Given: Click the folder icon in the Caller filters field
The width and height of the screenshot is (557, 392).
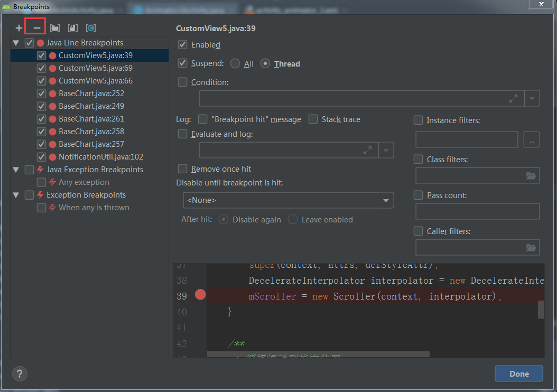Looking at the screenshot, I should 531,247.
